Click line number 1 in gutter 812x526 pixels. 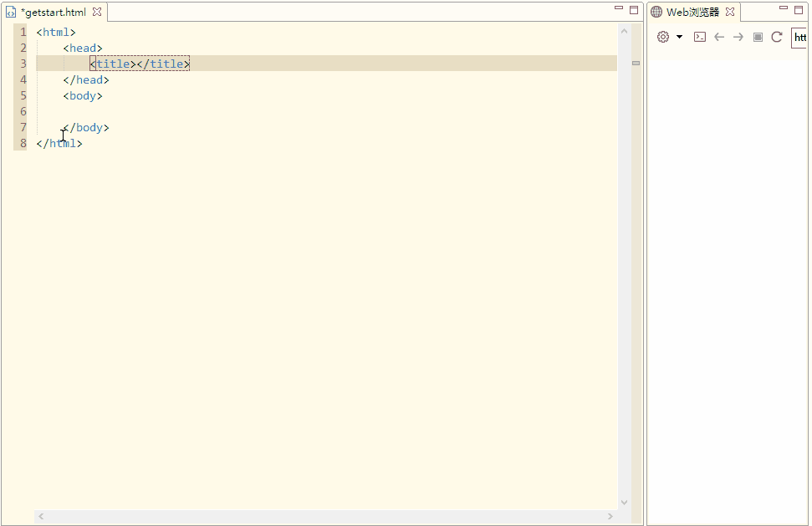click(x=23, y=32)
